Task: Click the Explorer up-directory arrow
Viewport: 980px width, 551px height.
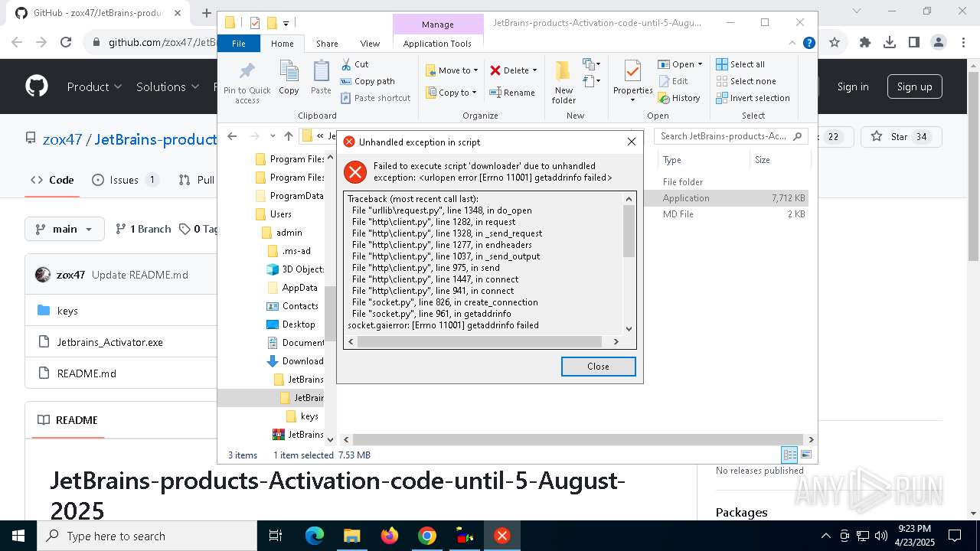Action: [288, 136]
